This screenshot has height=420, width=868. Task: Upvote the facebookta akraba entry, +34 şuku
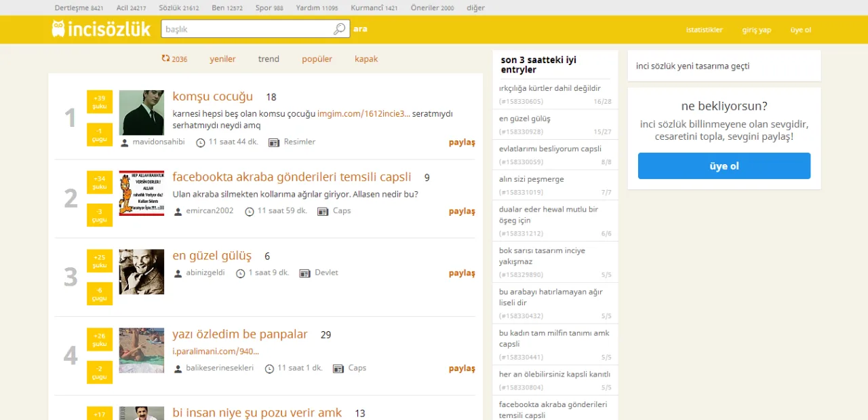(x=100, y=183)
